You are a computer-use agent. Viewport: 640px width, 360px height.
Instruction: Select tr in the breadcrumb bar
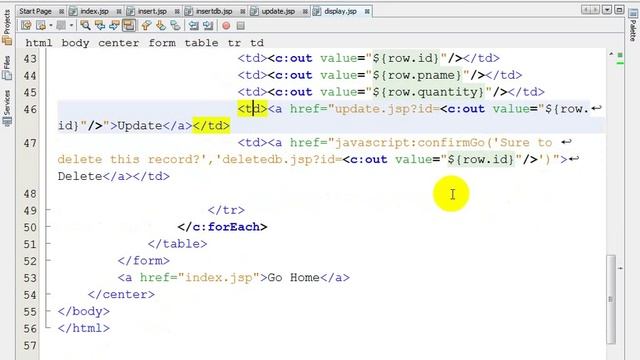coord(234,43)
